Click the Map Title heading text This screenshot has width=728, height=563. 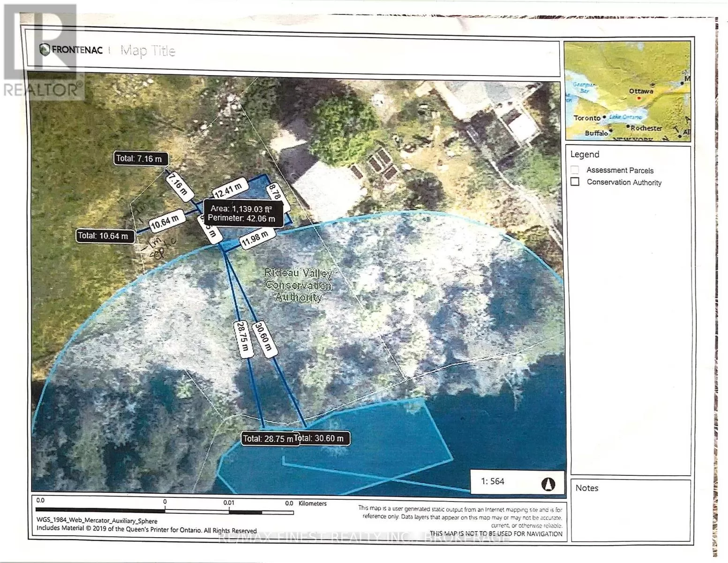[x=148, y=51]
